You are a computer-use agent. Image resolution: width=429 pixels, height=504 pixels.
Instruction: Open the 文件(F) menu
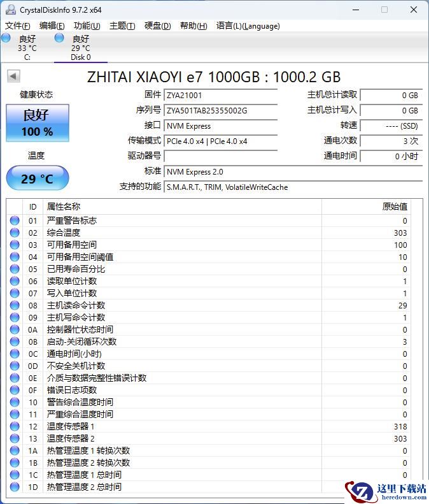[x=18, y=25]
